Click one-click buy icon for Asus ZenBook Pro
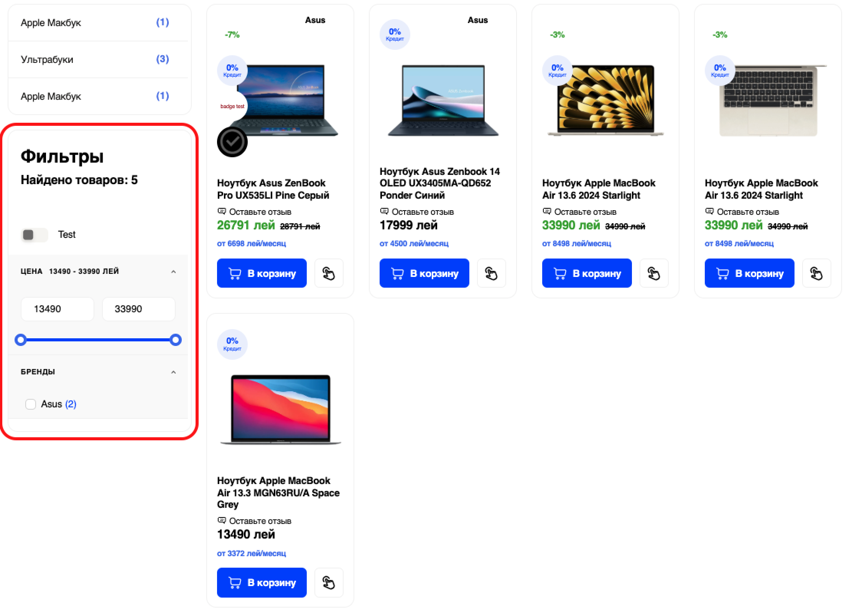This screenshot has height=616, width=862. point(329,273)
